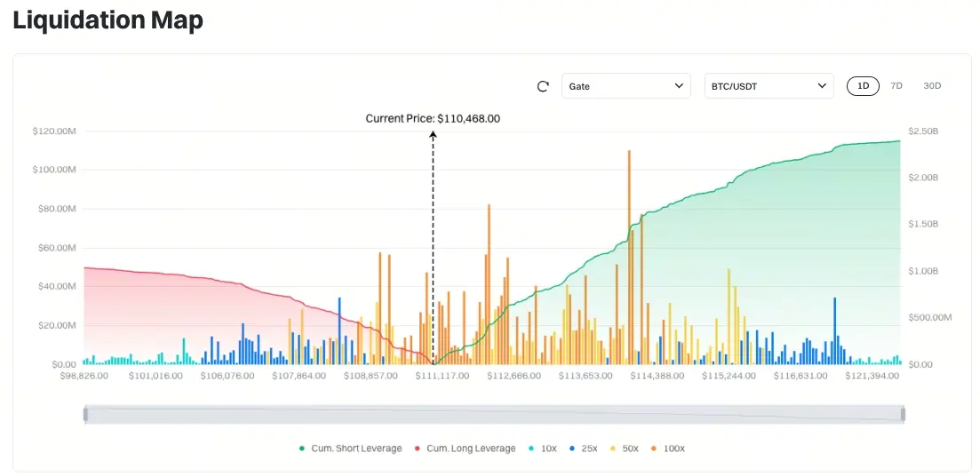Screen dimensions: 980x476
Task: Click the $108,857.00 price axis label
Action: point(370,376)
